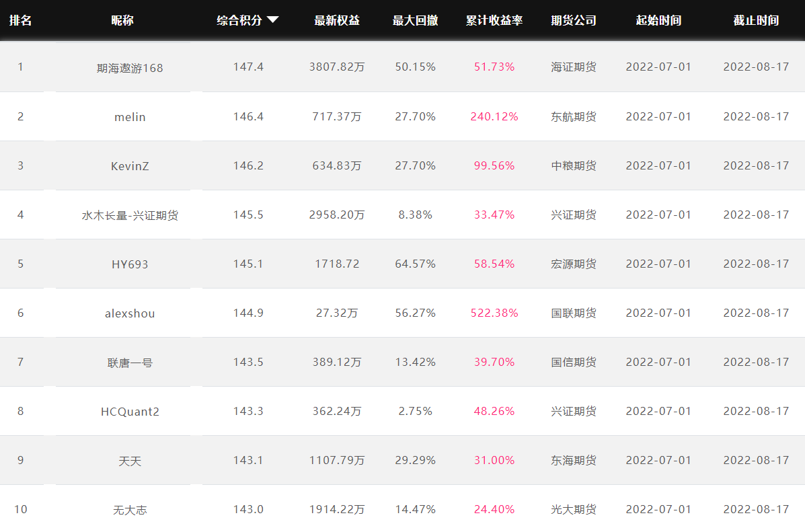This screenshot has height=532, width=805.
Task: Click the equity value 1718.72
Action: click(337, 264)
